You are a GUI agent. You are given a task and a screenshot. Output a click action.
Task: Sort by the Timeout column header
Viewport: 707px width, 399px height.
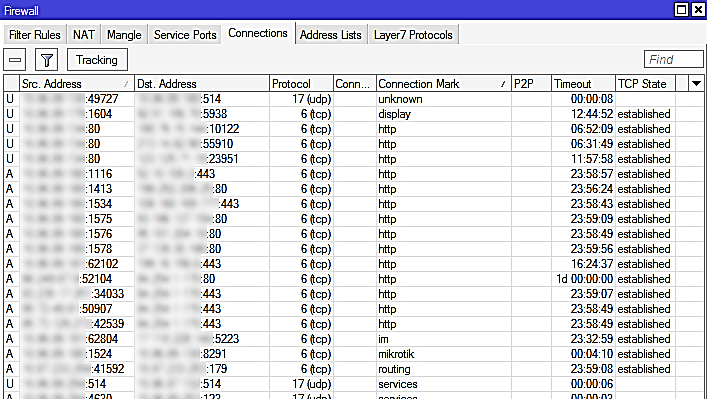click(x=583, y=84)
